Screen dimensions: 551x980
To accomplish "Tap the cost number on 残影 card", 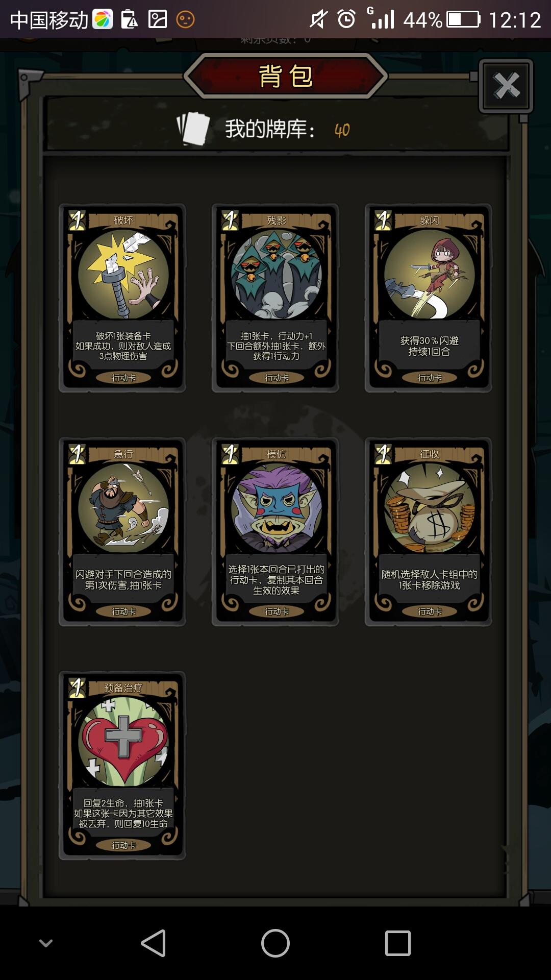I will 230,220.
